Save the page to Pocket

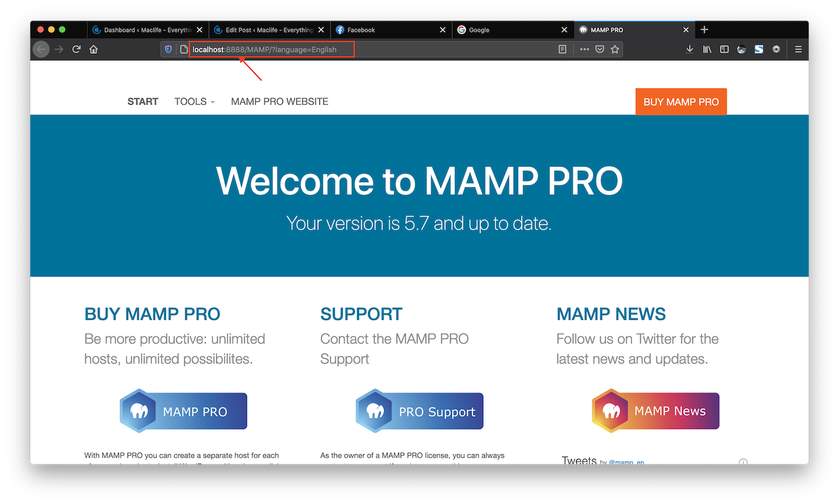tap(599, 49)
